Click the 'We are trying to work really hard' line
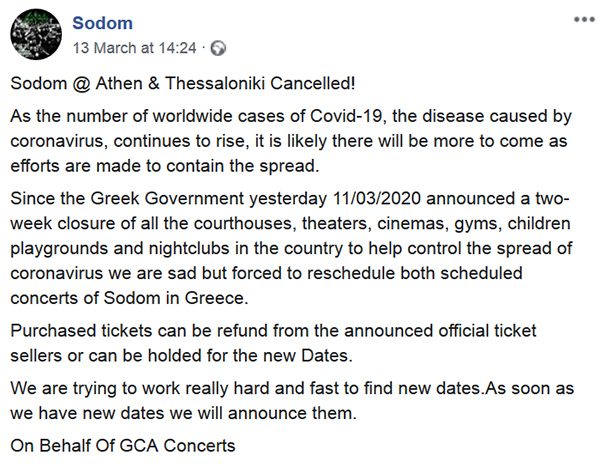 point(292,388)
